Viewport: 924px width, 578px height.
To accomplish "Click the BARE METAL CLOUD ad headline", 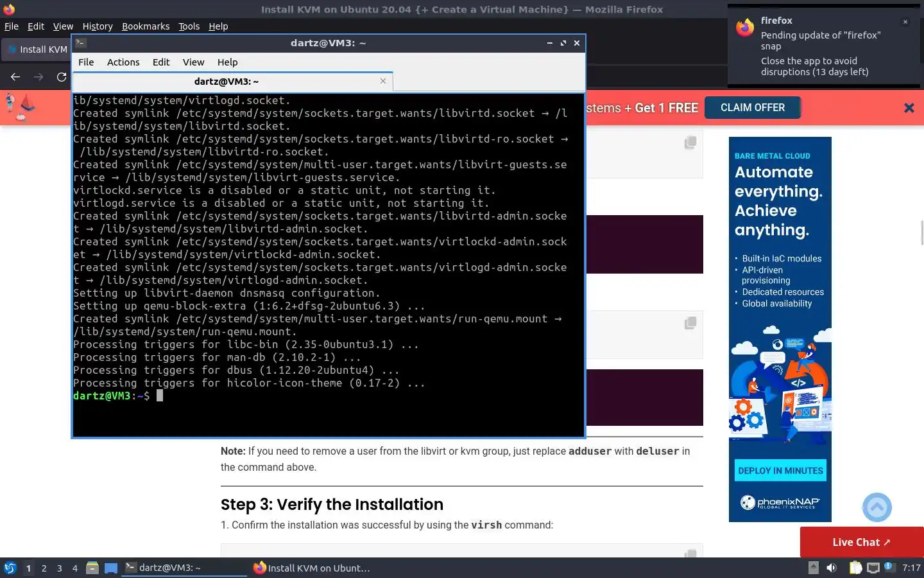I will pyautogui.click(x=772, y=156).
